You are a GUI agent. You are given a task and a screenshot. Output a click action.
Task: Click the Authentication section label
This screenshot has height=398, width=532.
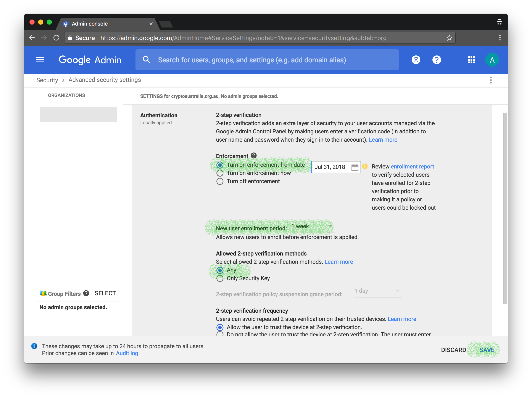[159, 115]
